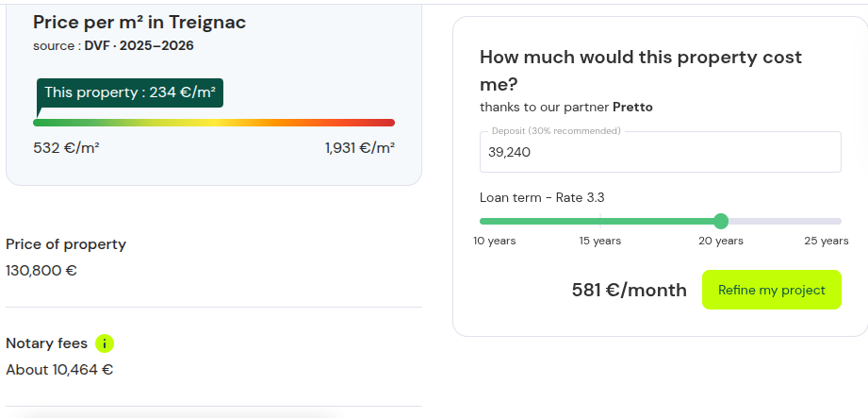Click the Notary fees info icon
This screenshot has width=868, height=418.
104,343
